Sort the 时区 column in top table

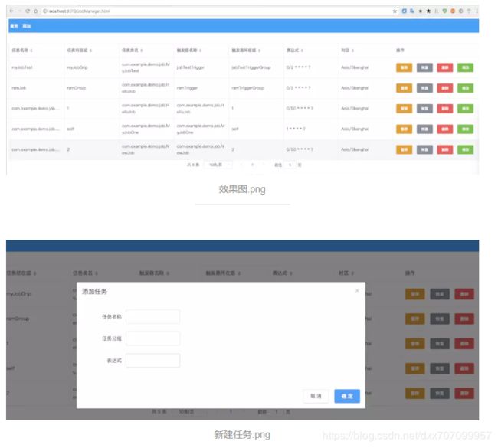[x=349, y=50]
